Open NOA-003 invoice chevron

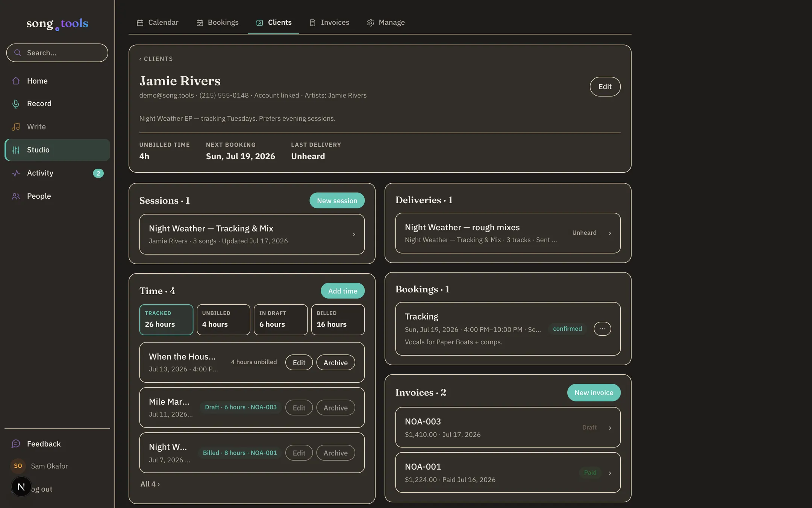click(610, 428)
